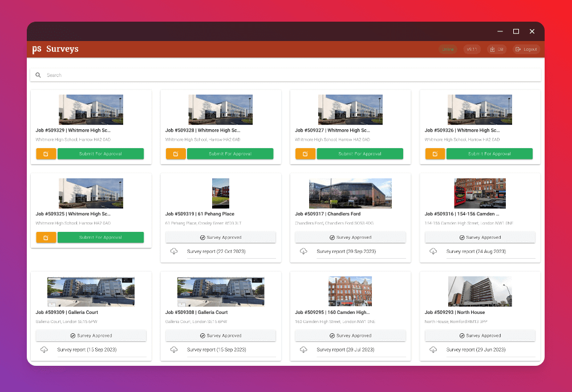Click Survey Approved on Job #509319
Image resolution: width=572 pixels, height=392 pixels.
[x=221, y=238]
